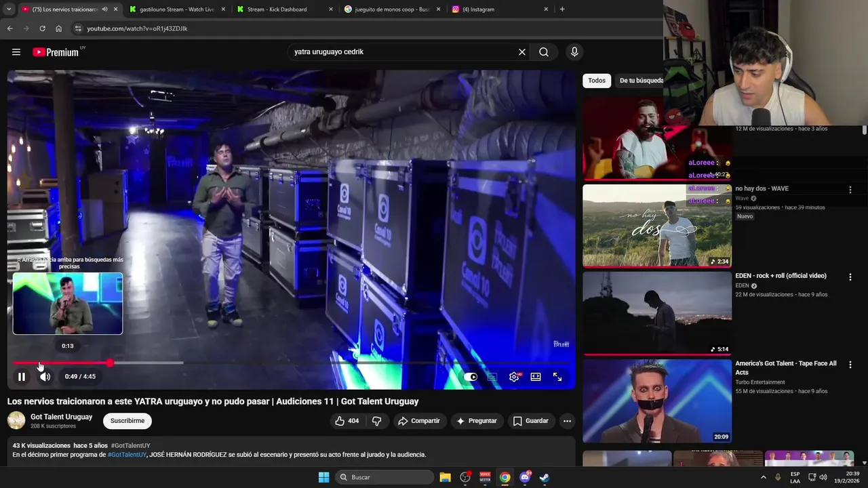The width and height of the screenshot is (868, 488).
Task: Click the taskbar Buscar search box
Action: (x=384, y=477)
